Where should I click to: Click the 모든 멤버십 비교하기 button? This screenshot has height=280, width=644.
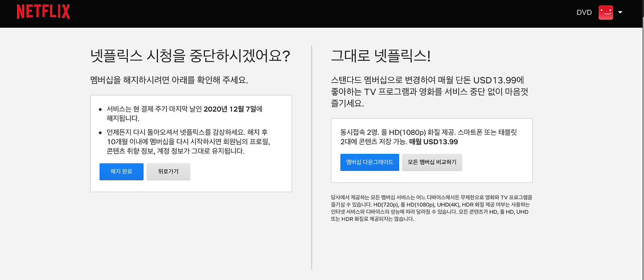pyautogui.click(x=432, y=162)
